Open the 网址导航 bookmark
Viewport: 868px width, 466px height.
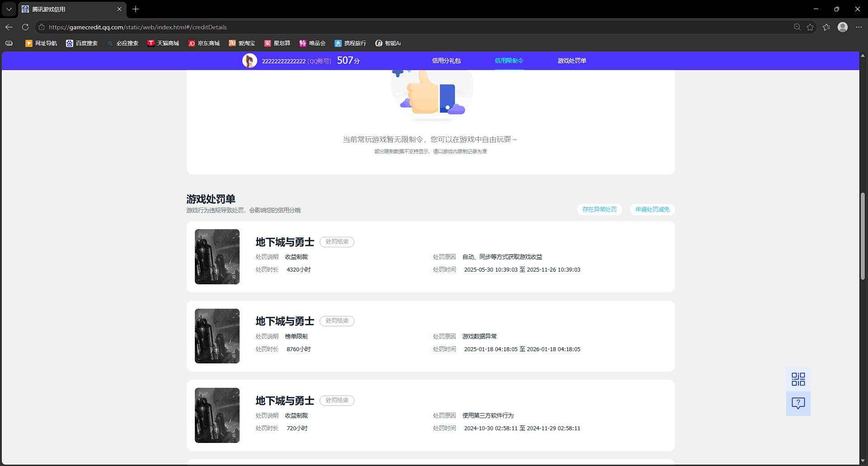41,43
